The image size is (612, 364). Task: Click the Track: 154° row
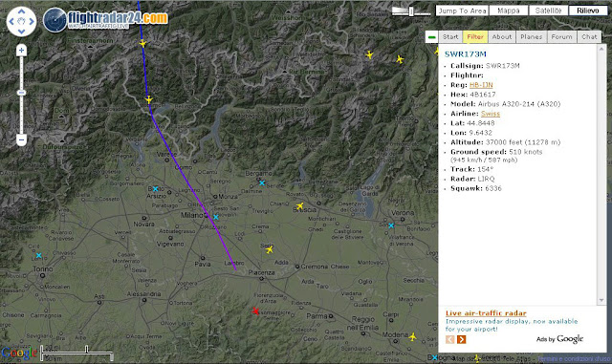tap(471, 169)
